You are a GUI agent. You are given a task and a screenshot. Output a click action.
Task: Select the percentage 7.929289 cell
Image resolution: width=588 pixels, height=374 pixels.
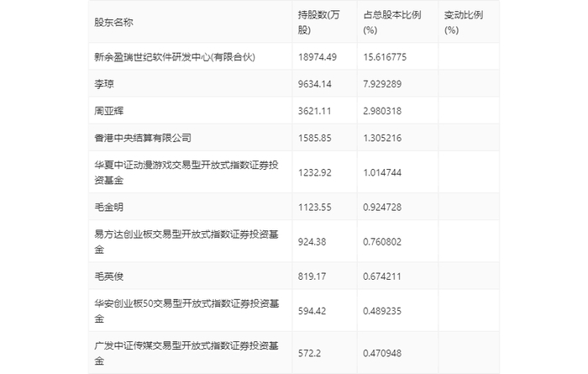pyautogui.click(x=382, y=84)
